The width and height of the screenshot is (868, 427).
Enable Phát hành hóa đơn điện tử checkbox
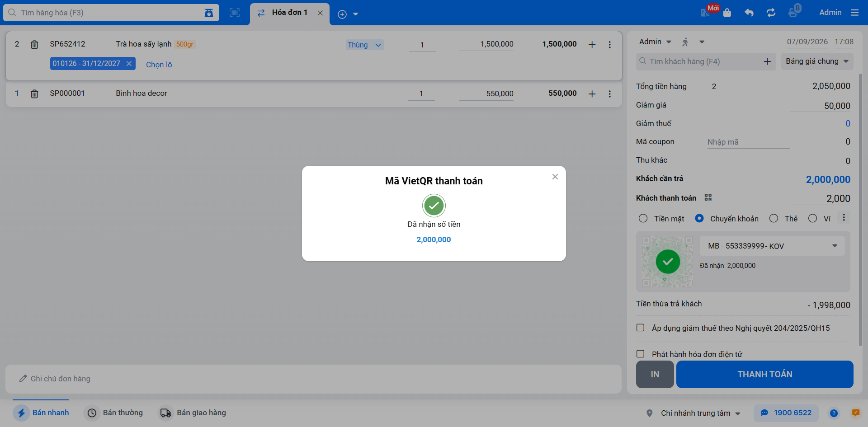click(x=640, y=354)
